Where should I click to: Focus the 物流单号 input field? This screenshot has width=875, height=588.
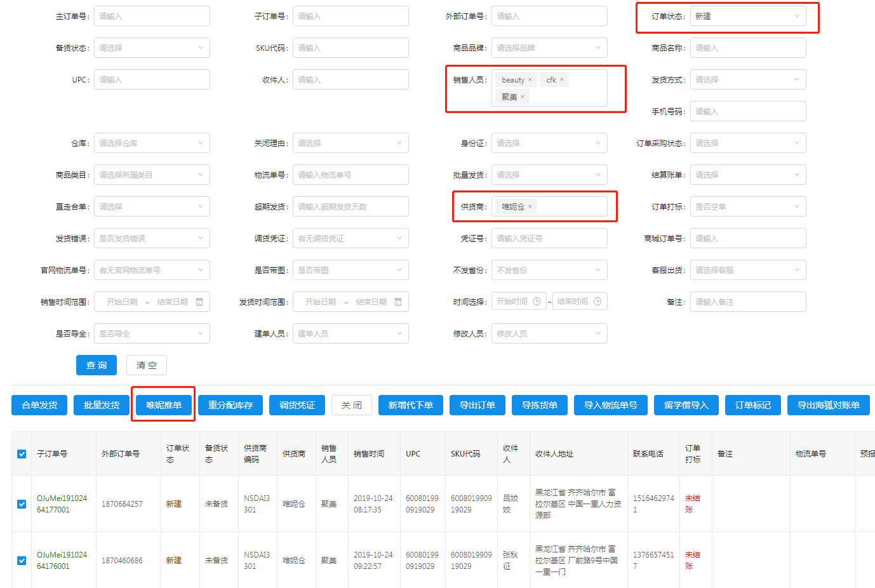click(x=351, y=175)
